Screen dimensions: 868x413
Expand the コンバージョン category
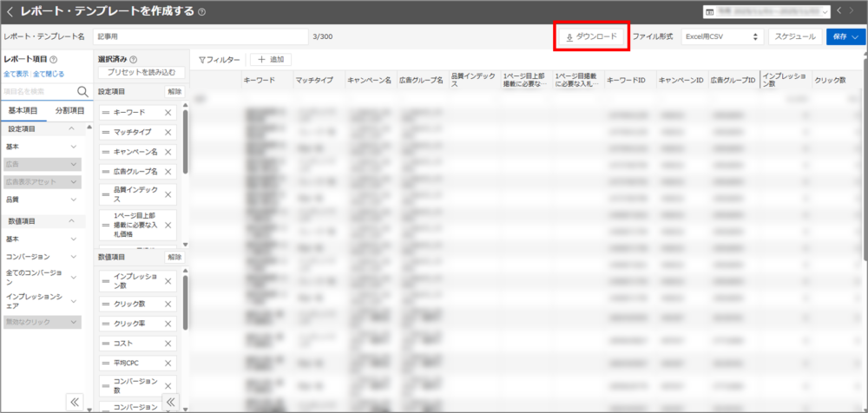pos(74,257)
